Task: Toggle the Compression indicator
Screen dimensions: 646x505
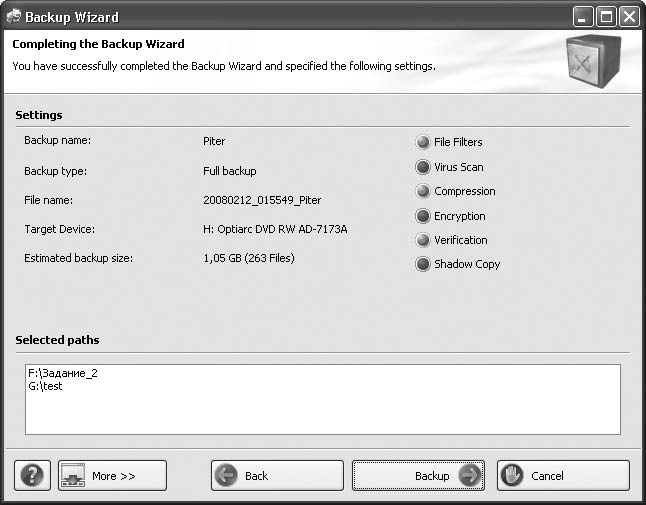Action: pyautogui.click(x=423, y=191)
